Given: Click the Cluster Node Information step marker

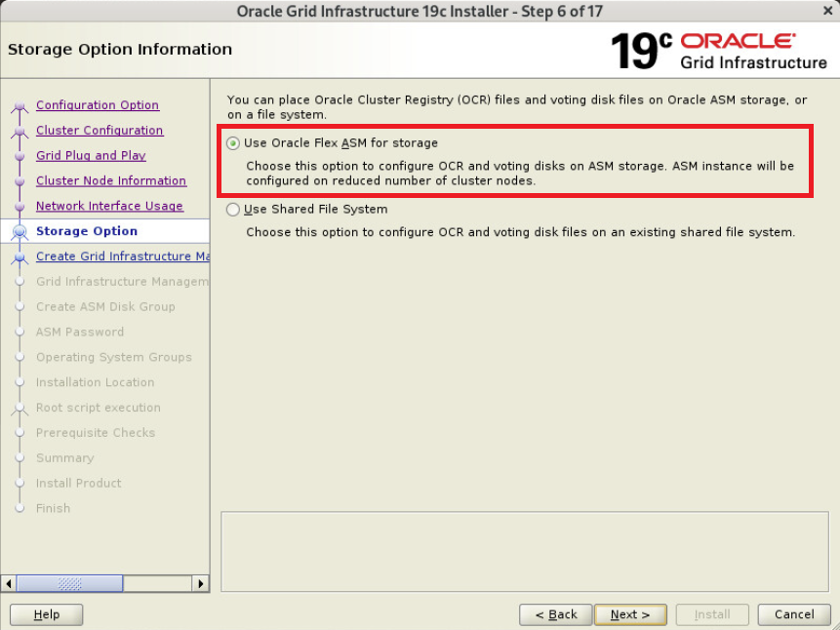Looking at the screenshot, I should point(20,181).
